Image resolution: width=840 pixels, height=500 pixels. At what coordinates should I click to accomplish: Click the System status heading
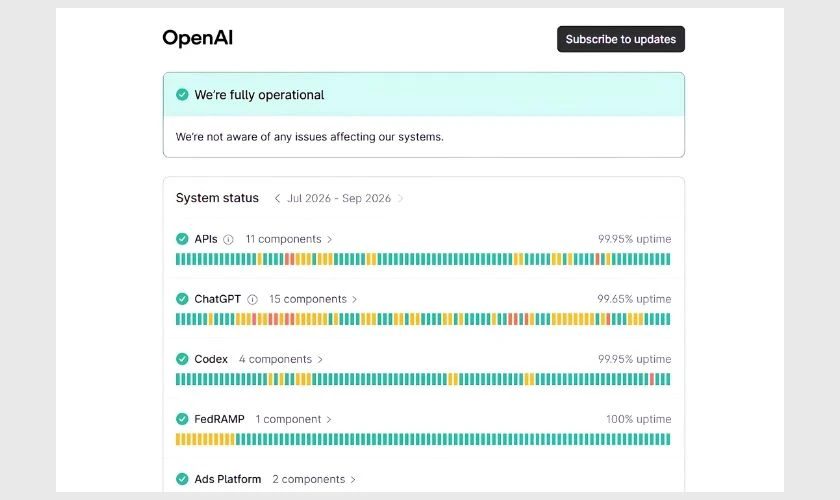[x=217, y=198]
